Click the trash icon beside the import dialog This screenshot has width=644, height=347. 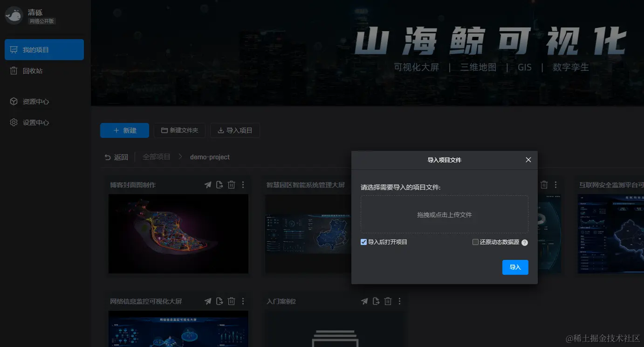click(x=544, y=185)
